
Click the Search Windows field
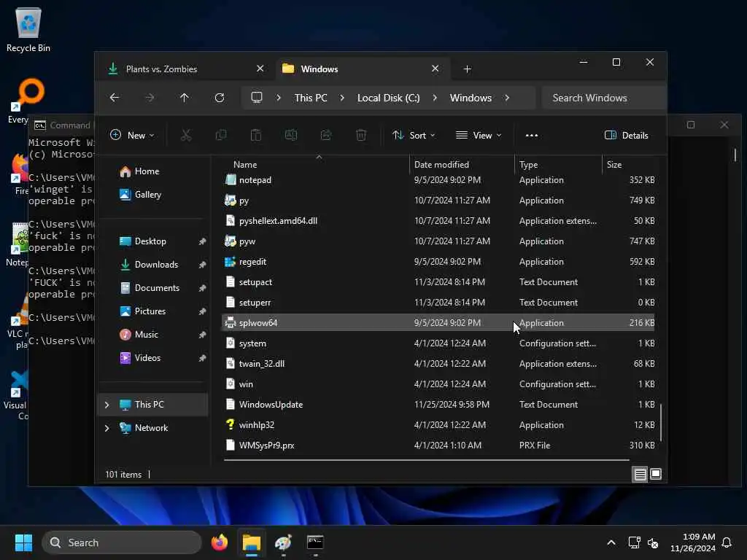pyautogui.click(x=603, y=98)
